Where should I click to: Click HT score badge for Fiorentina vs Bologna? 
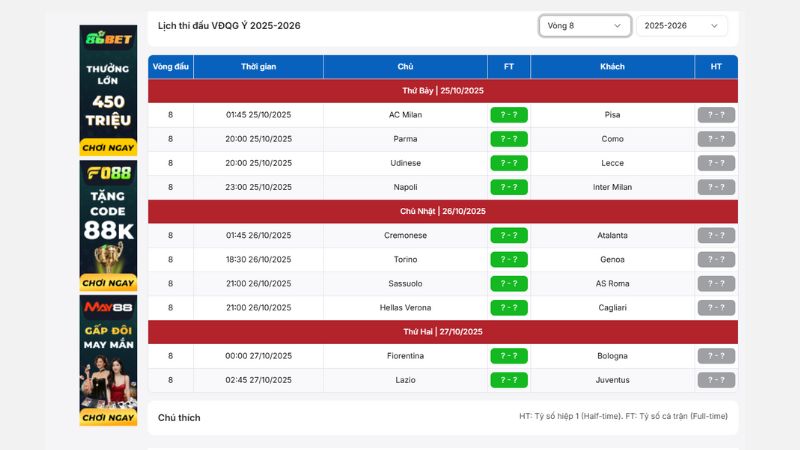coord(716,356)
